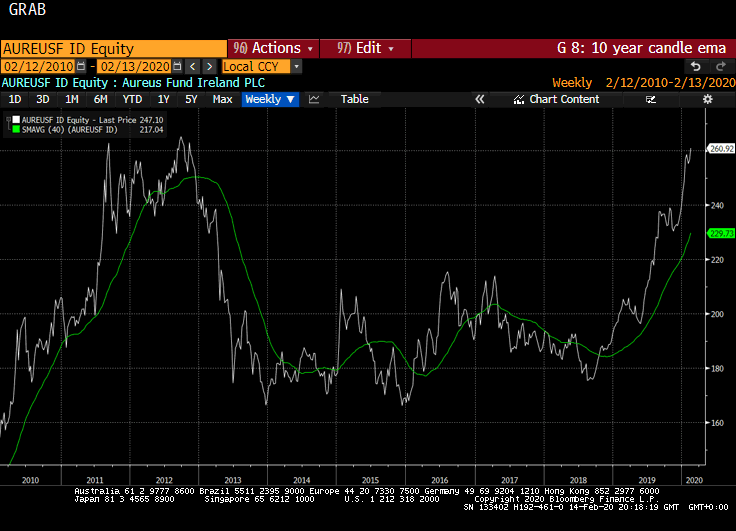The width and height of the screenshot is (736, 531).
Task: Go to previous date range arrow
Action: 193,66
